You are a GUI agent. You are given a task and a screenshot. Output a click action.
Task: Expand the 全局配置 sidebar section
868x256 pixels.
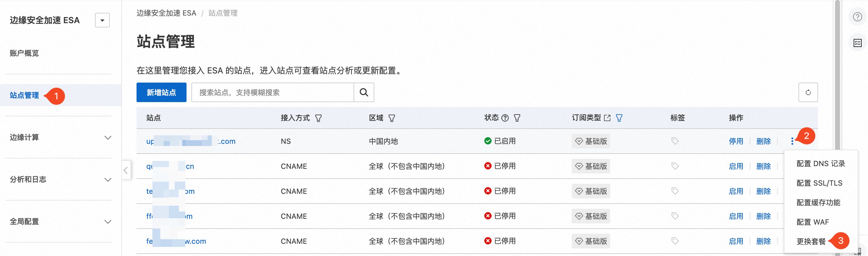point(61,222)
